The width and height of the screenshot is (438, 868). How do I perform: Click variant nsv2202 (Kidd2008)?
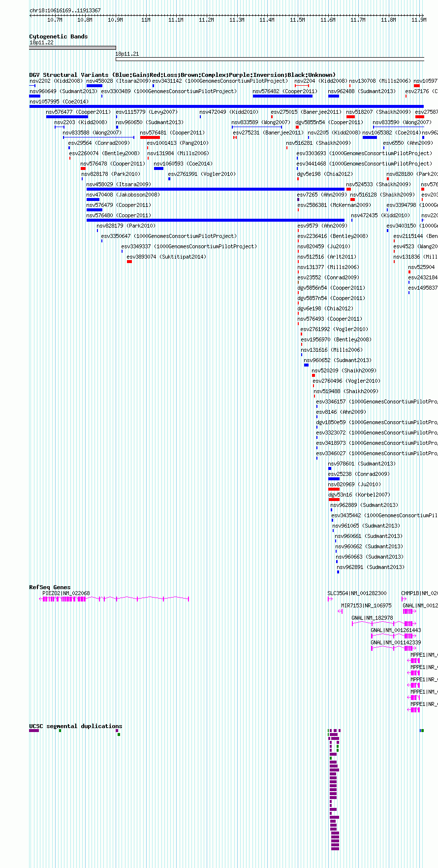point(56,81)
